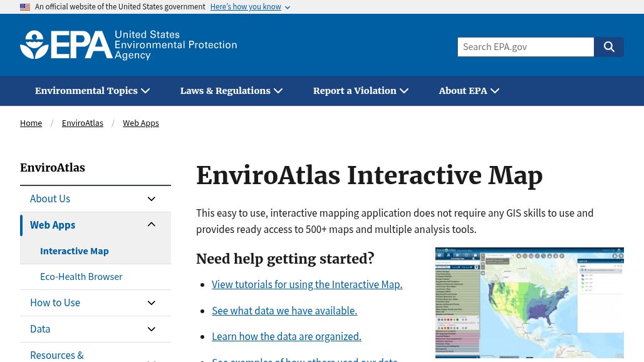The image size is (644, 362).
Task: Open the Report a Violation menu
Action: 361,91
